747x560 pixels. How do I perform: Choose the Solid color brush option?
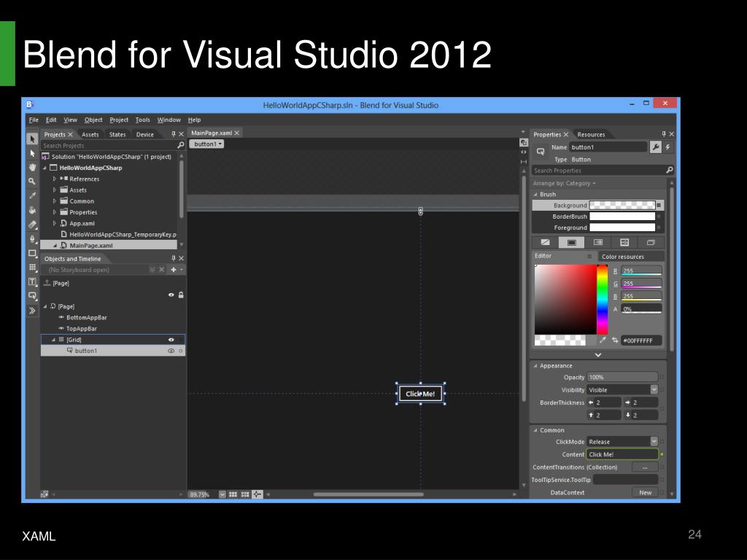pos(572,242)
